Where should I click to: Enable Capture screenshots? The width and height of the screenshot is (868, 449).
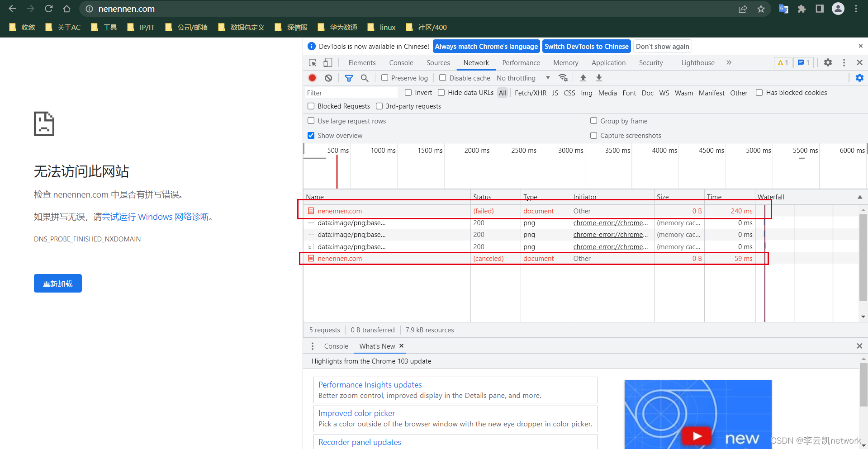(x=593, y=135)
